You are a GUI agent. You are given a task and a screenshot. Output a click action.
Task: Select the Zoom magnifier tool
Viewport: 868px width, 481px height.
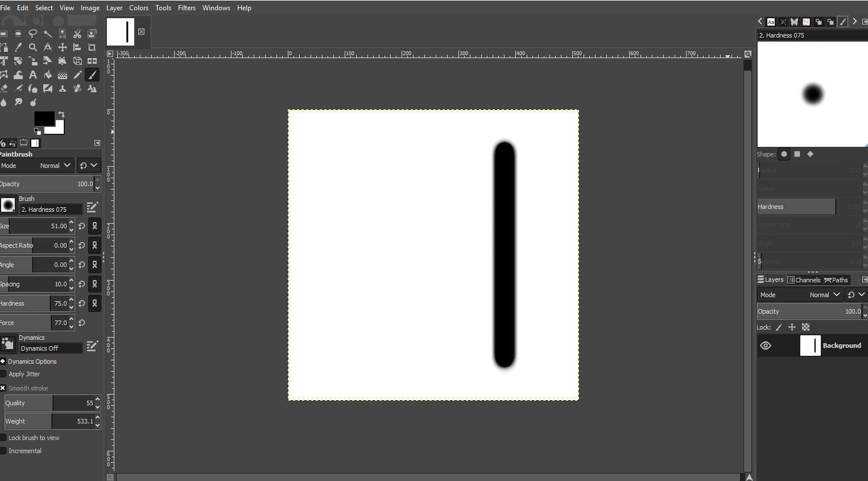point(33,47)
